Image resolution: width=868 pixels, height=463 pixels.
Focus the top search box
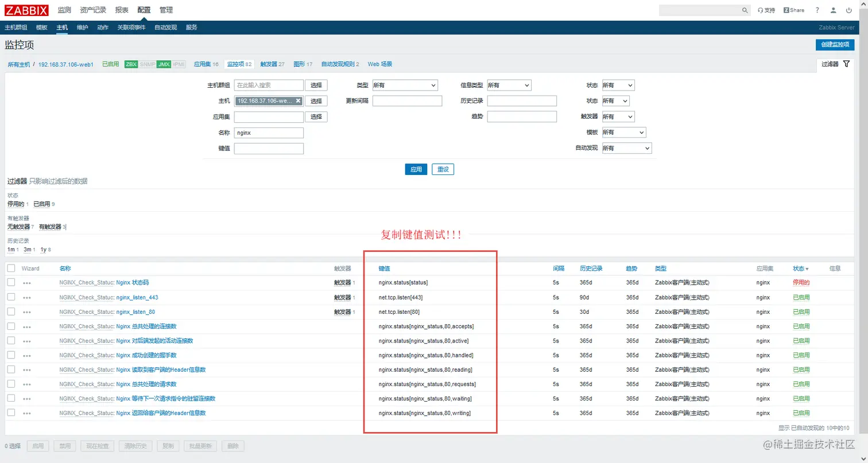(x=700, y=10)
